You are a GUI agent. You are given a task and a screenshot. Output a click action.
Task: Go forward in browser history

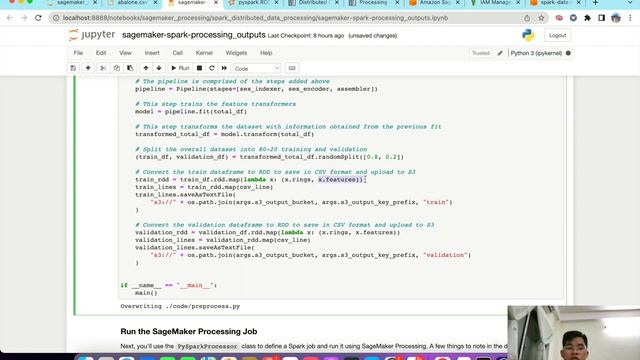(x=24, y=18)
